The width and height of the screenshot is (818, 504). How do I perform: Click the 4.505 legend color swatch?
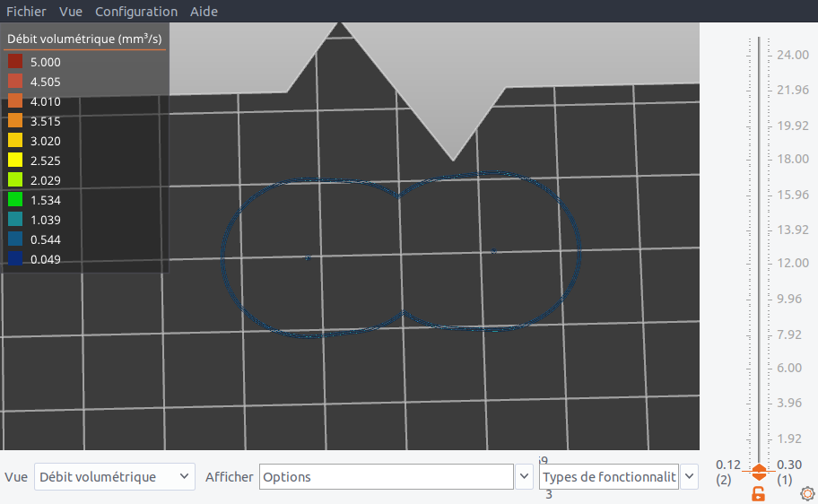coord(15,82)
